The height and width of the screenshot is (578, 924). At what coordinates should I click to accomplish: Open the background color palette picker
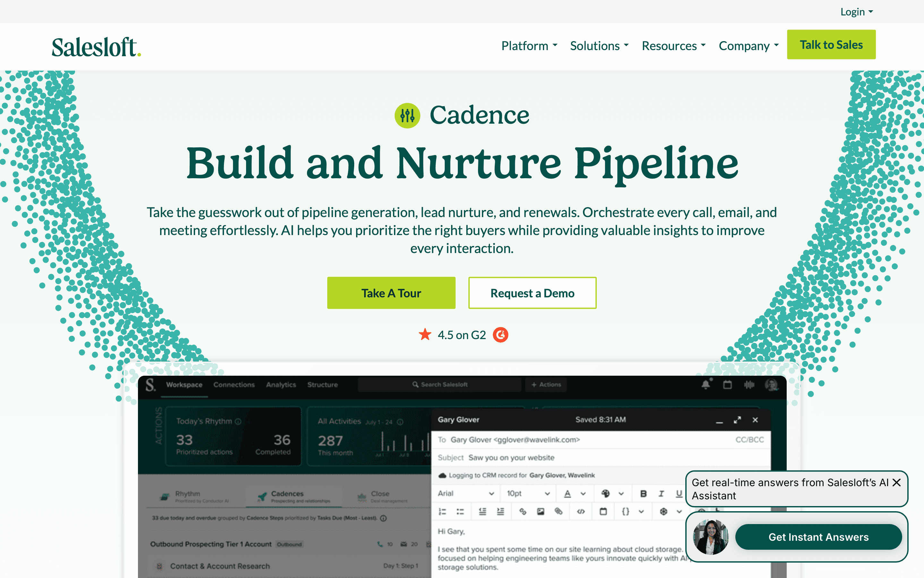605,494
